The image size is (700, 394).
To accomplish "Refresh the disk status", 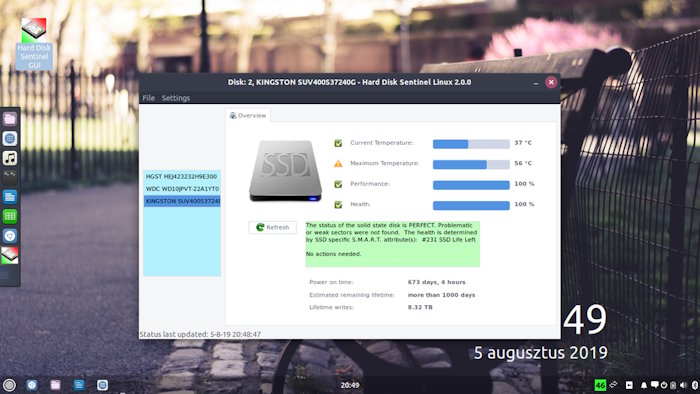I will coord(272,227).
